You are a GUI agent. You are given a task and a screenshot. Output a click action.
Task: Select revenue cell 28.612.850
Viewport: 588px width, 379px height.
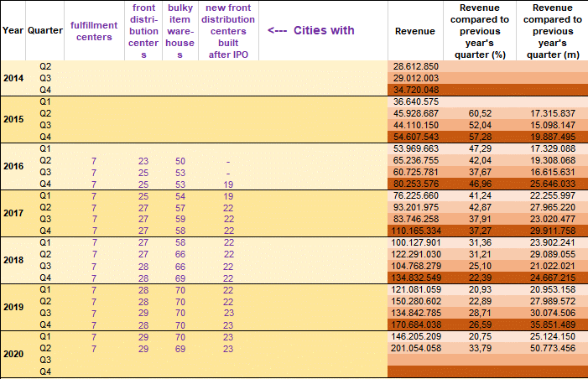(415, 66)
